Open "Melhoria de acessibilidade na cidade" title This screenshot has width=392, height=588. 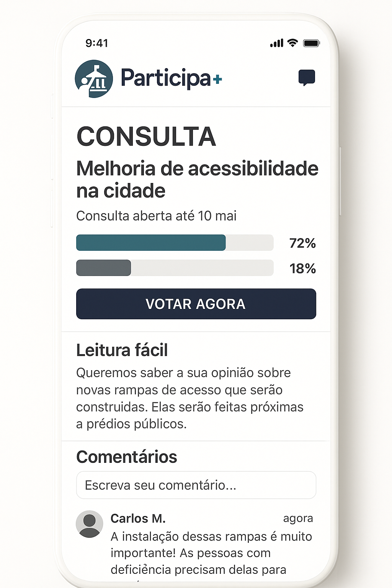click(x=197, y=179)
